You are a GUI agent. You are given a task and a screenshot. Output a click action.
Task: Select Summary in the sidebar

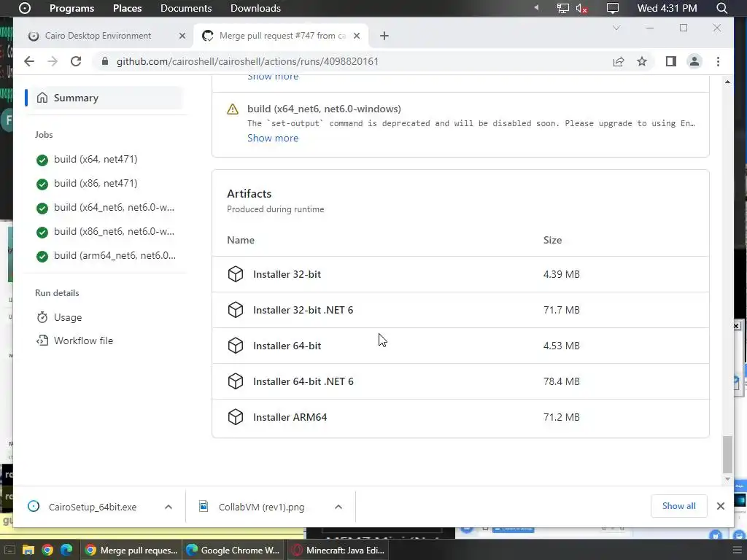104,98
